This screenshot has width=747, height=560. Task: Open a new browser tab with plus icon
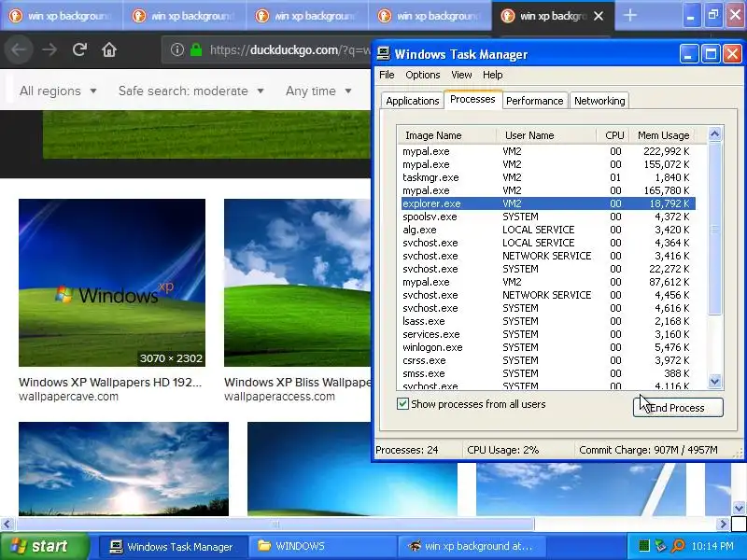point(629,16)
